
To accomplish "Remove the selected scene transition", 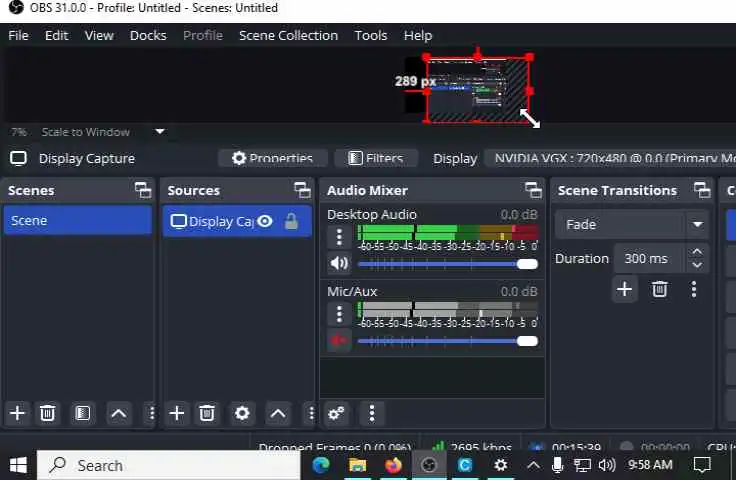I will pos(659,289).
